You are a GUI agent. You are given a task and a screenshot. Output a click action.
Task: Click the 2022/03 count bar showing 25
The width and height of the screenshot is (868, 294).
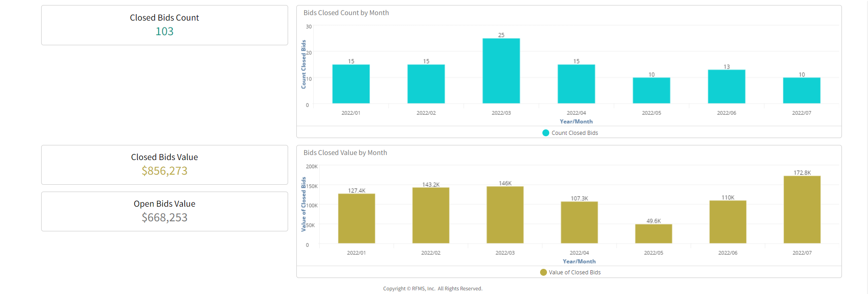tap(501, 71)
